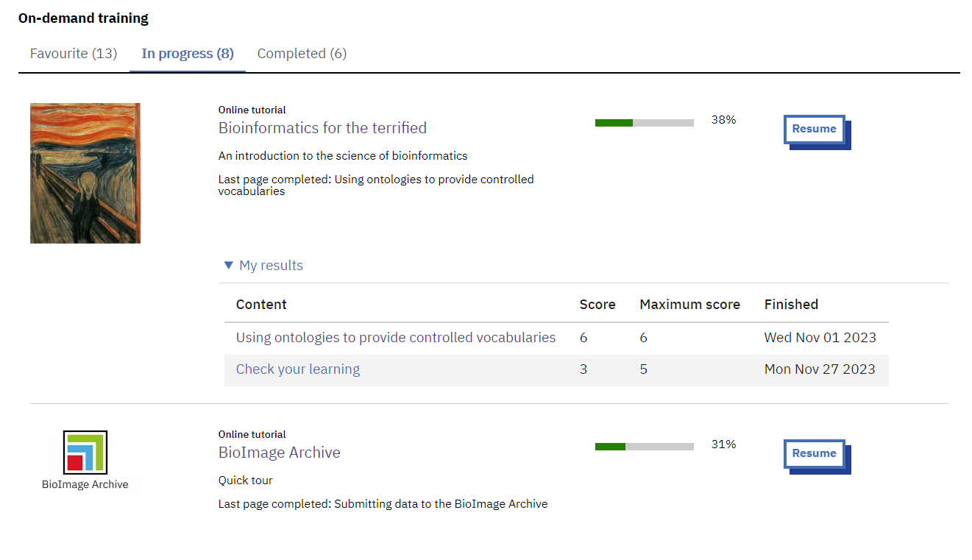
Task: Click the 38% progress bar
Action: click(644, 122)
